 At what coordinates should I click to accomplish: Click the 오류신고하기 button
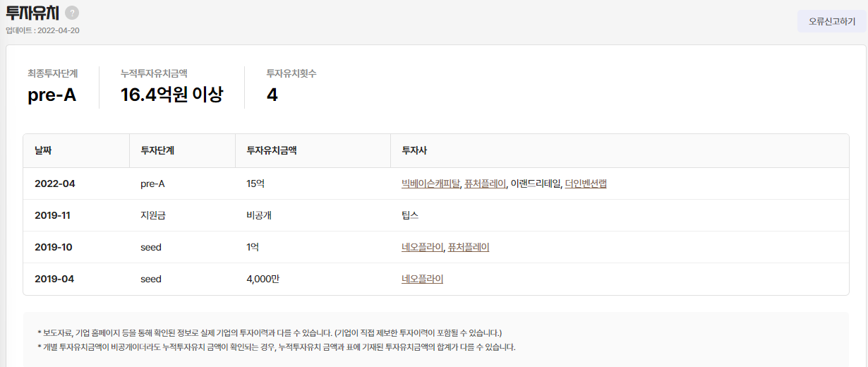tap(832, 21)
